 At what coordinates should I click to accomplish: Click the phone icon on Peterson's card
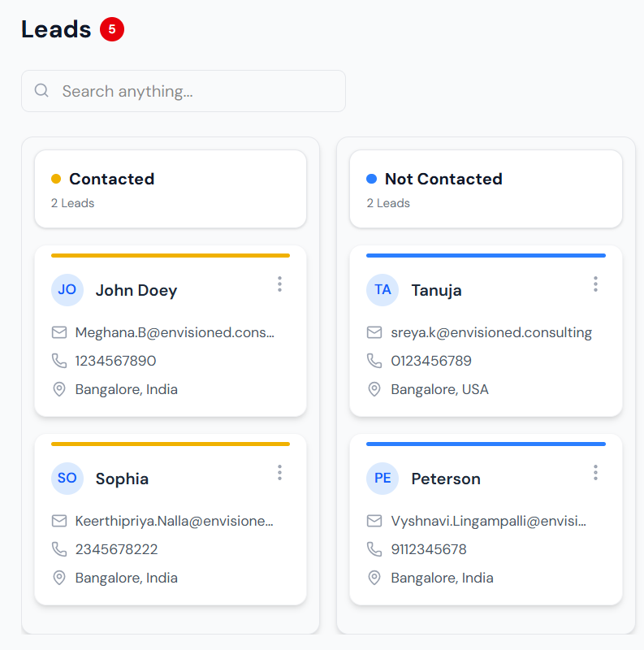coord(374,549)
